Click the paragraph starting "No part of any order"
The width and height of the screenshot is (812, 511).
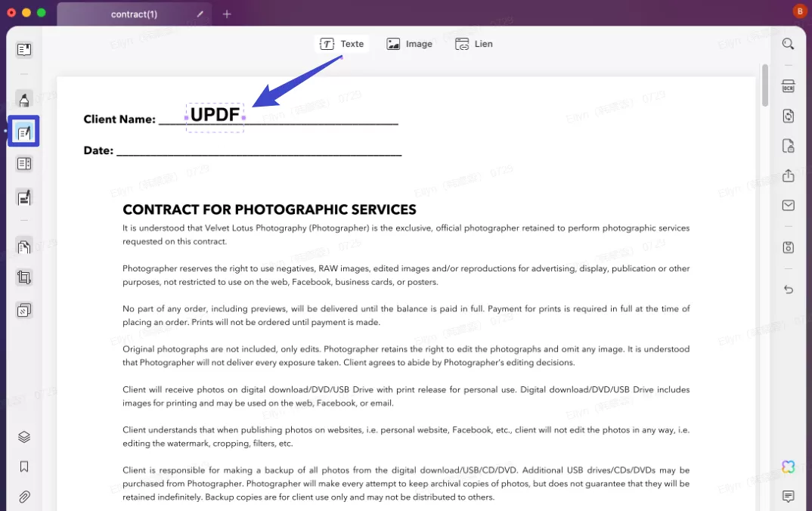click(406, 315)
